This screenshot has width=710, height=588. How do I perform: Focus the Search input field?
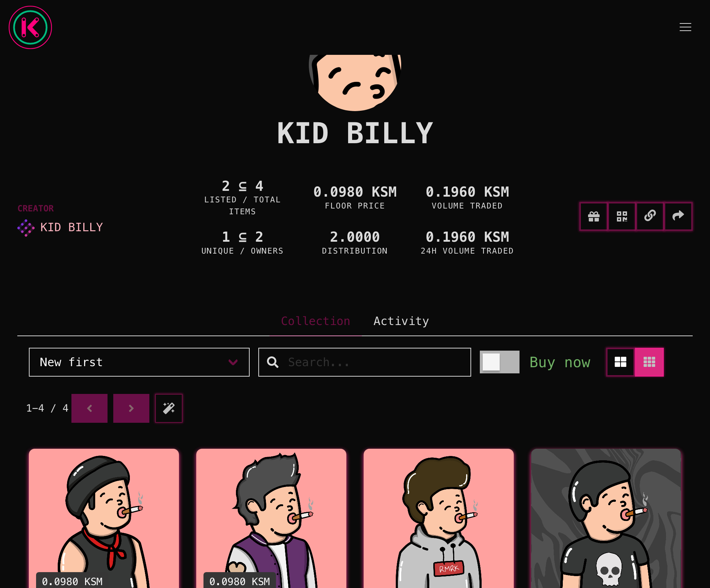click(x=365, y=362)
